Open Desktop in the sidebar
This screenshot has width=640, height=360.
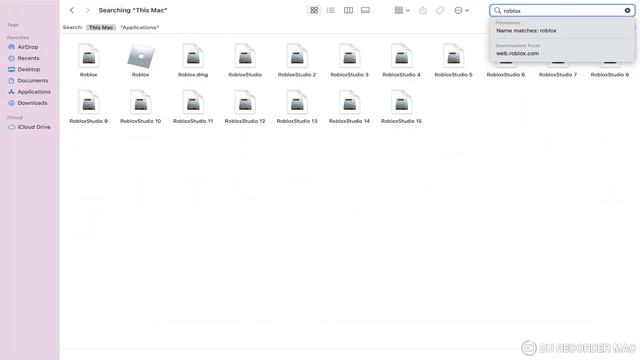[x=29, y=69]
